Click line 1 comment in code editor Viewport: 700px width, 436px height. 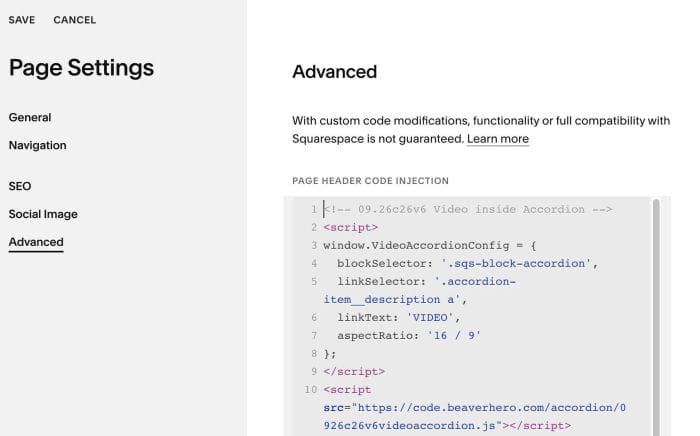coord(467,209)
